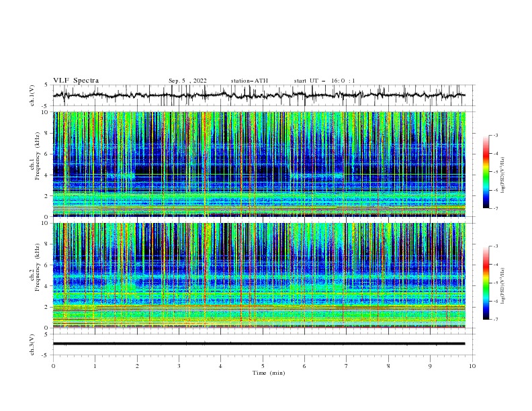Click the "Time (min)" axis label

(x=269, y=373)
